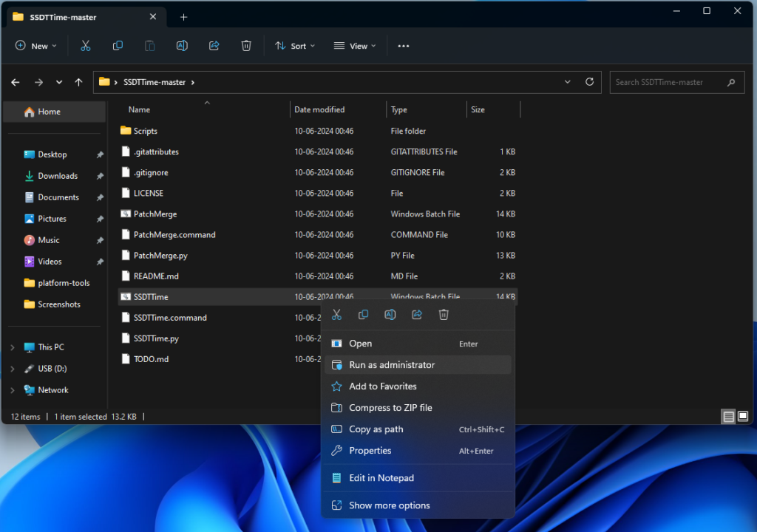Viewport: 757px width, 532px height.
Task: Click the Refresh icon beside the address bar
Action: [x=589, y=82]
